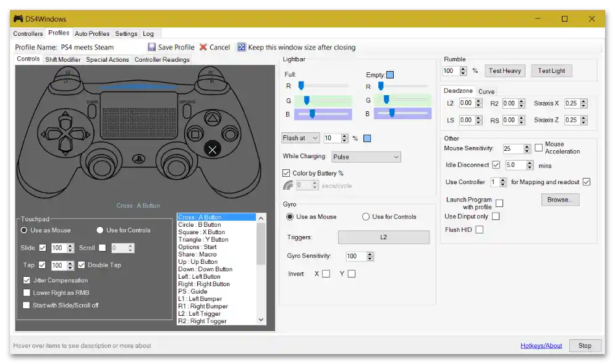Select Touchpad Use as Mouse radio
Screen dimensions: 615x364
coord(24,231)
